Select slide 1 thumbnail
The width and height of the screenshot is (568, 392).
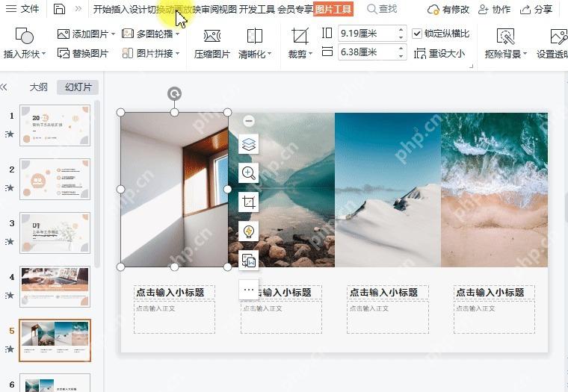(55, 125)
